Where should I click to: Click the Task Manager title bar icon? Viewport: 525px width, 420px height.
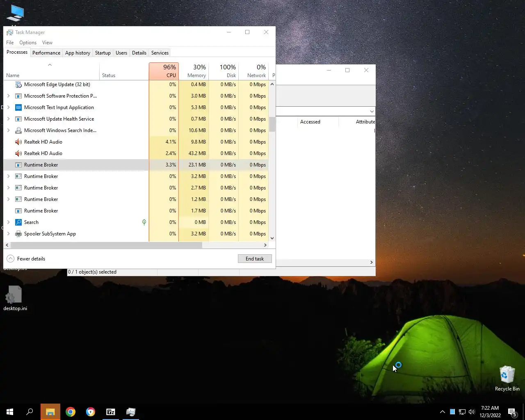point(10,32)
